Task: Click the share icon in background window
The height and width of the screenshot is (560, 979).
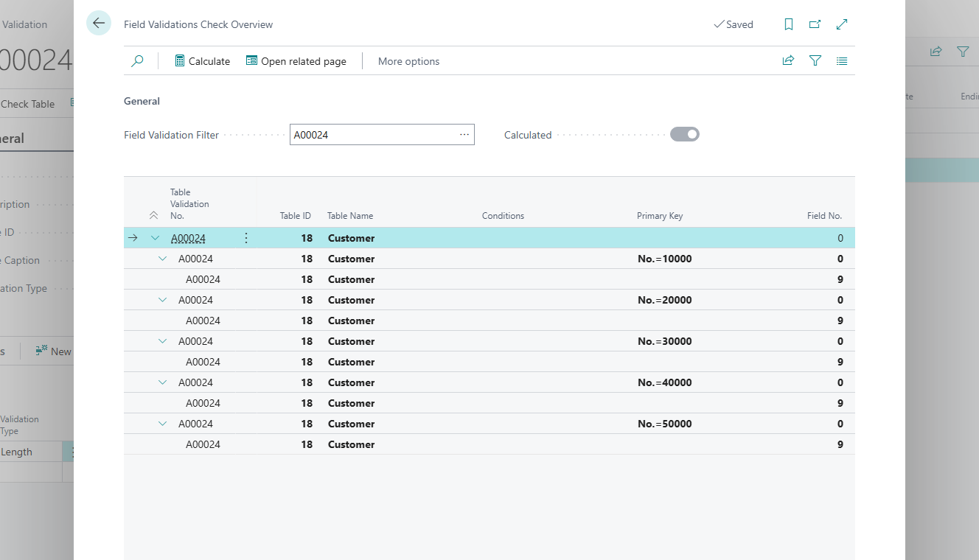Action: [936, 52]
